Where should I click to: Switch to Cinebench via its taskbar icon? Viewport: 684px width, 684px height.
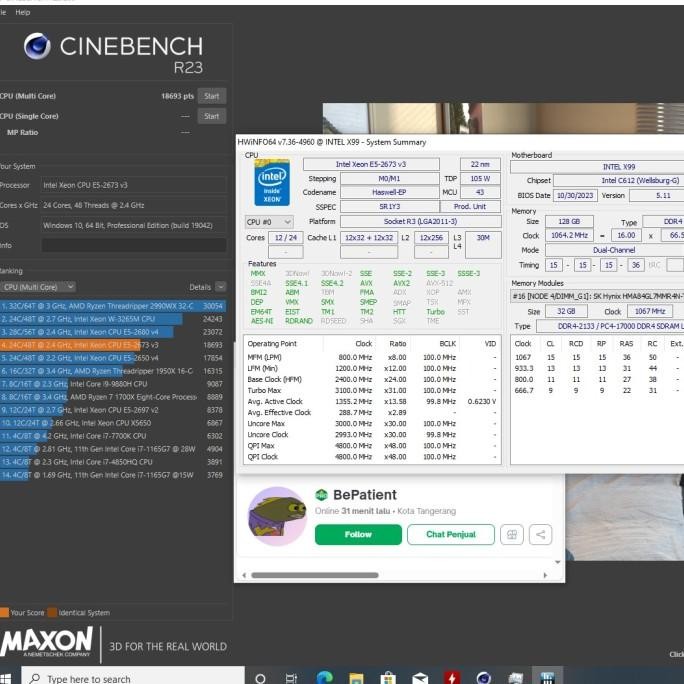click(x=484, y=678)
